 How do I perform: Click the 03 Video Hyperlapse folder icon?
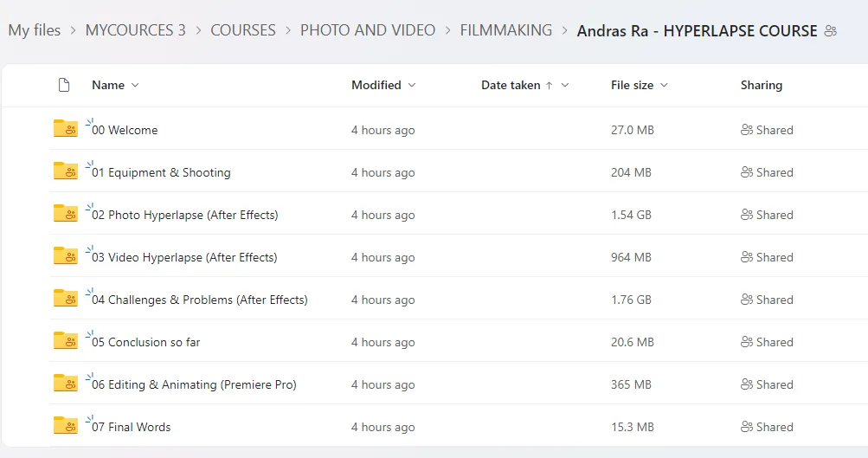tap(65, 257)
